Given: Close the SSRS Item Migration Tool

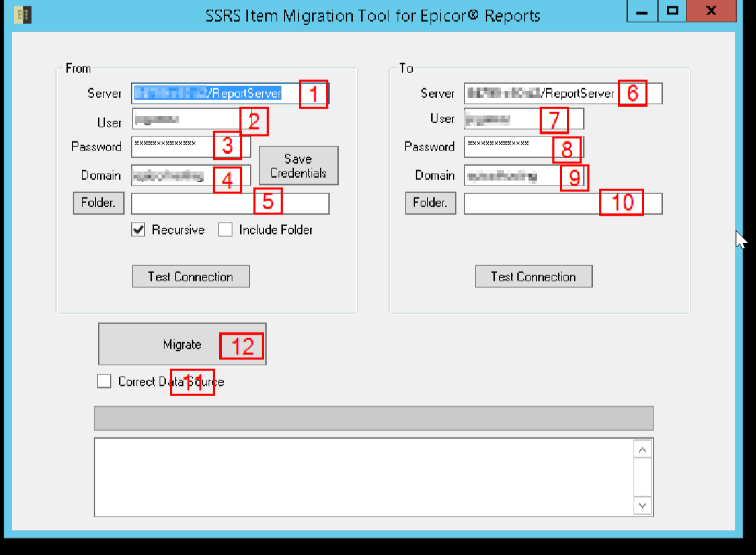Looking at the screenshot, I should tap(711, 12).
